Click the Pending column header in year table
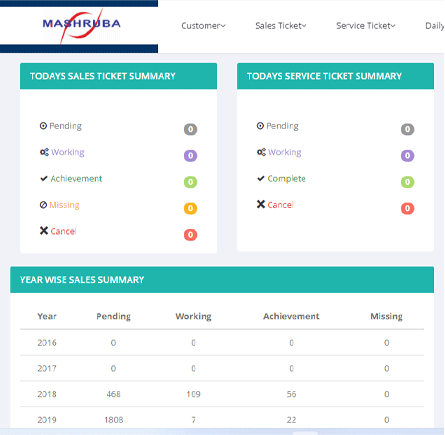The height and width of the screenshot is (435, 445). pos(113,316)
